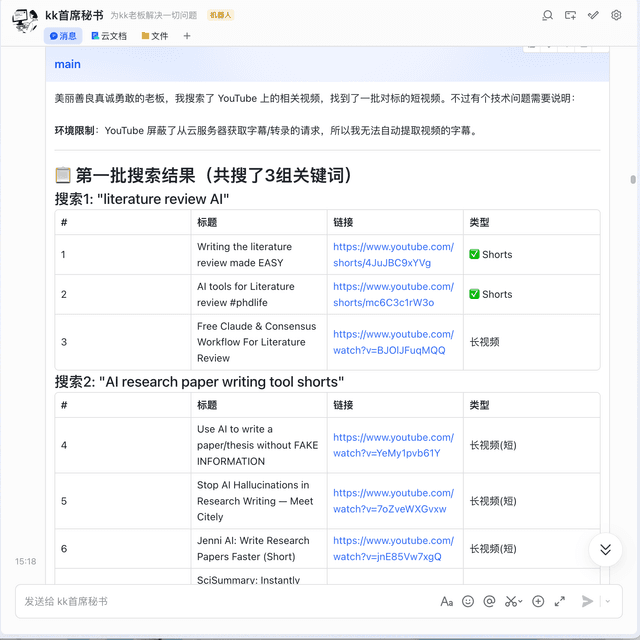Open shorts/mc6C3c1rW3o YouTube link

click(393, 295)
